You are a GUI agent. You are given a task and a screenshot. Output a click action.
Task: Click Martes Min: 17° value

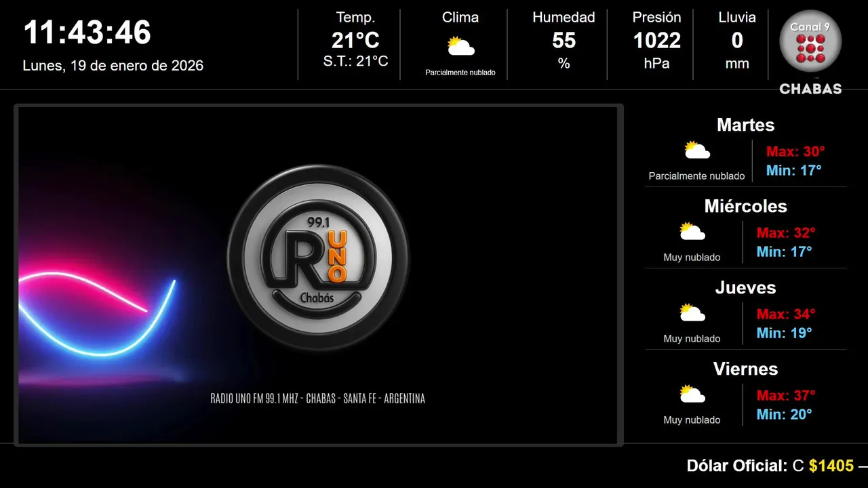click(x=793, y=170)
